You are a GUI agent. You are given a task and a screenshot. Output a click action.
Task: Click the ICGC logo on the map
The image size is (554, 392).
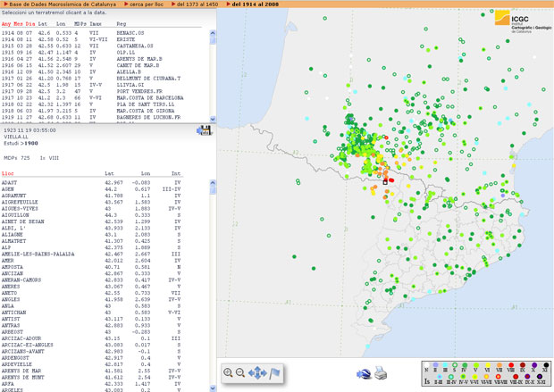pos(523,21)
